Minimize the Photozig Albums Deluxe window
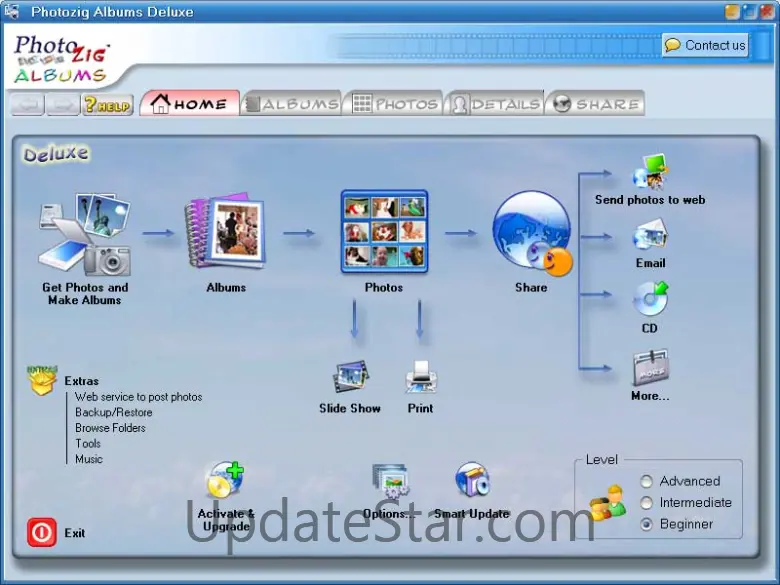The image size is (780, 585). [x=731, y=12]
